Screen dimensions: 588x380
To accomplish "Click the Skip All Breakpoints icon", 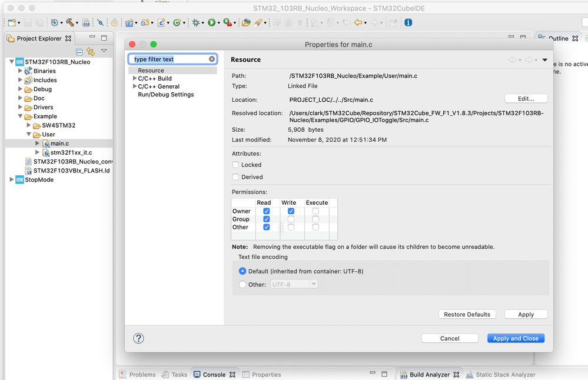I will coord(100,23).
